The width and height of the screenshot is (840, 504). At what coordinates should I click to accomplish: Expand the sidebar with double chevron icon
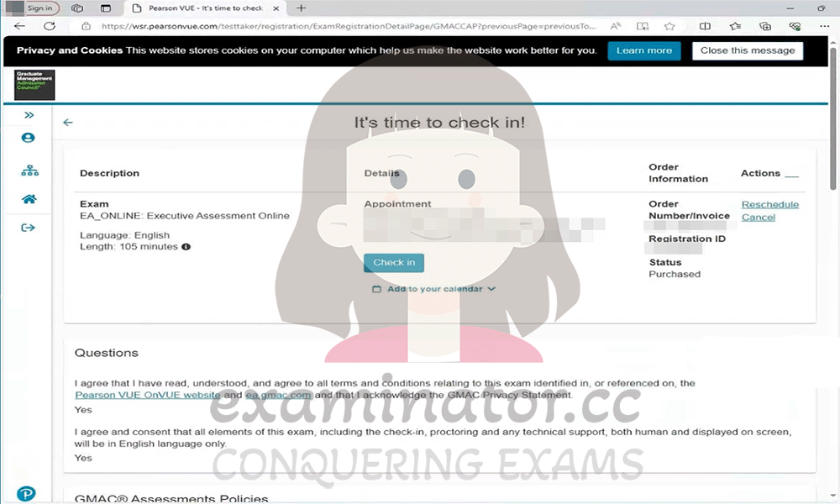pyautogui.click(x=29, y=115)
